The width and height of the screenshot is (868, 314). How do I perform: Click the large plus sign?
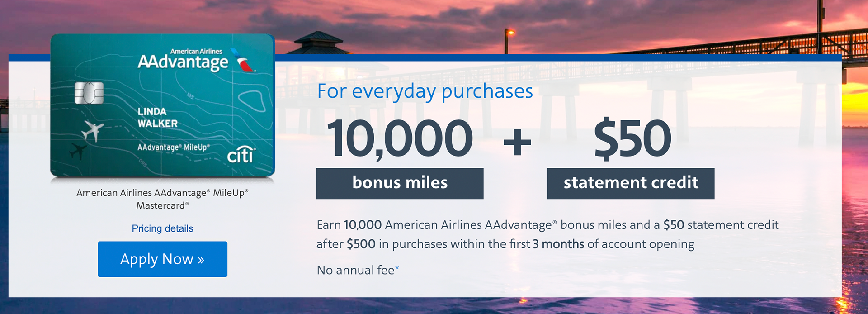(517, 142)
